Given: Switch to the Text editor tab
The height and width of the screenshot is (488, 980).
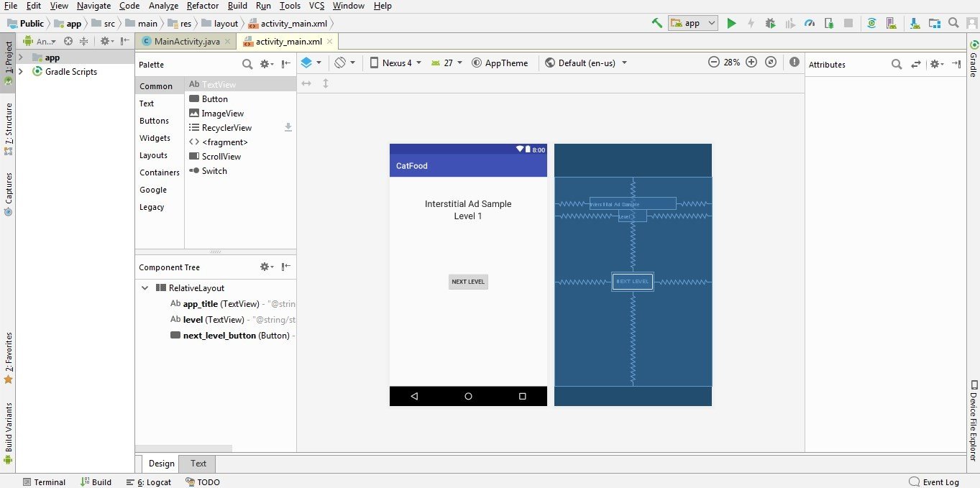Looking at the screenshot, I should [198, 464].
